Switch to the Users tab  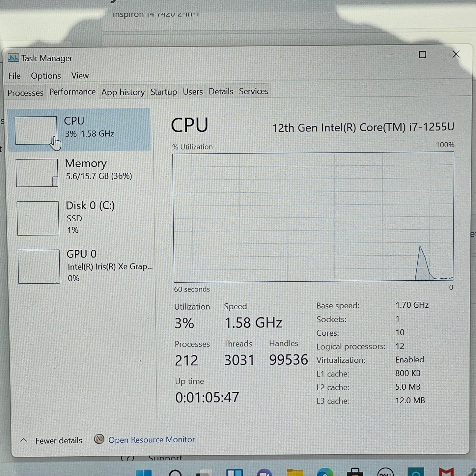(193, 91)
